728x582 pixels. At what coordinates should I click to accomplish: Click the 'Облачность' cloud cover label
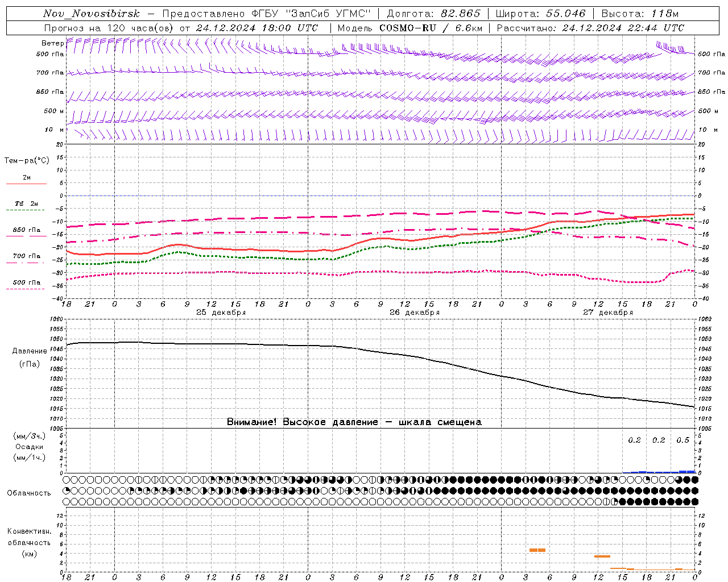tap(29, 493)
